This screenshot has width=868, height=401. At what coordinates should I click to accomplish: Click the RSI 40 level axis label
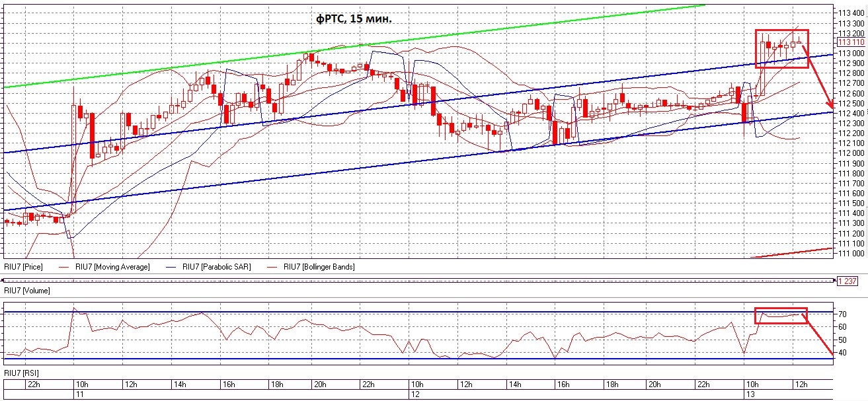pos(843,353)
